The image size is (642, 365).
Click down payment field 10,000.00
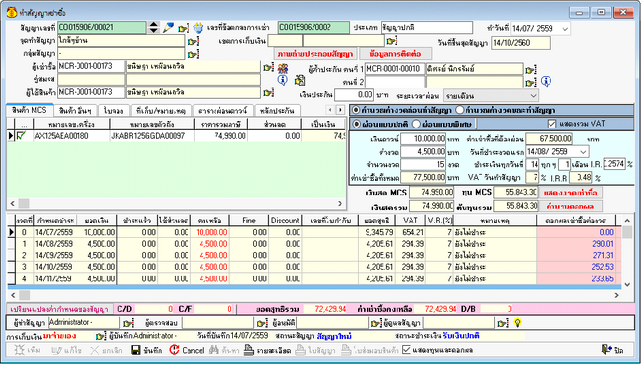[423, 139]
